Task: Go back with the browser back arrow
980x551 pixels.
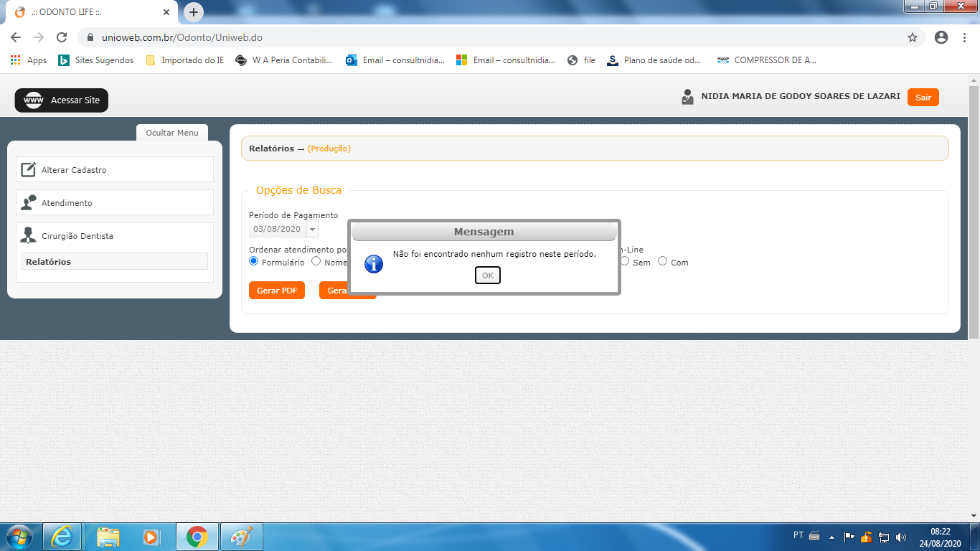Action: click(16, 37)
